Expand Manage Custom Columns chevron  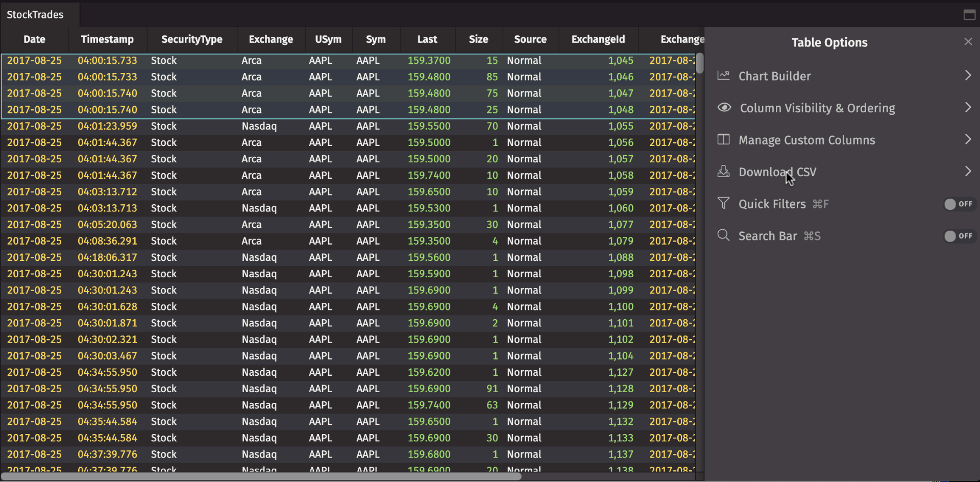coord(968,140)
